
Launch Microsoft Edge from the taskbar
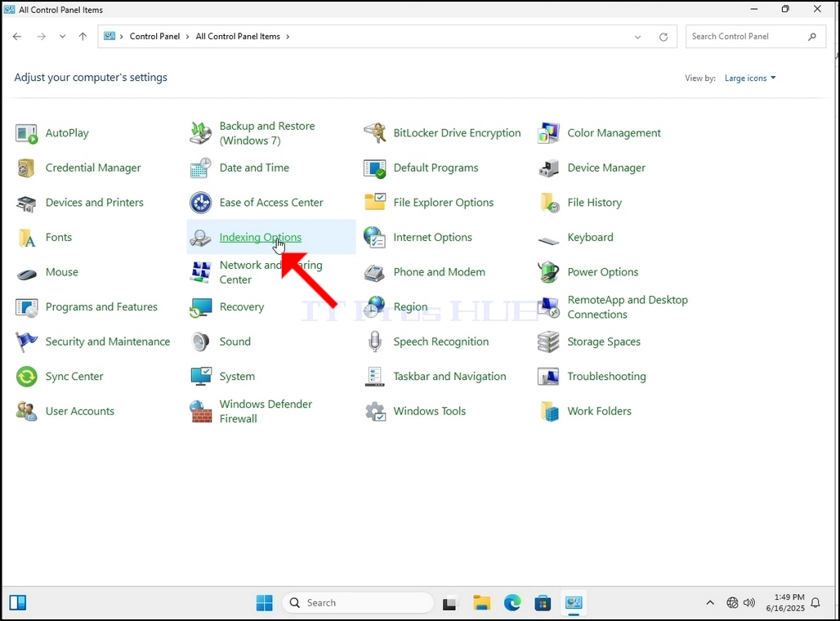coord(512,603)
